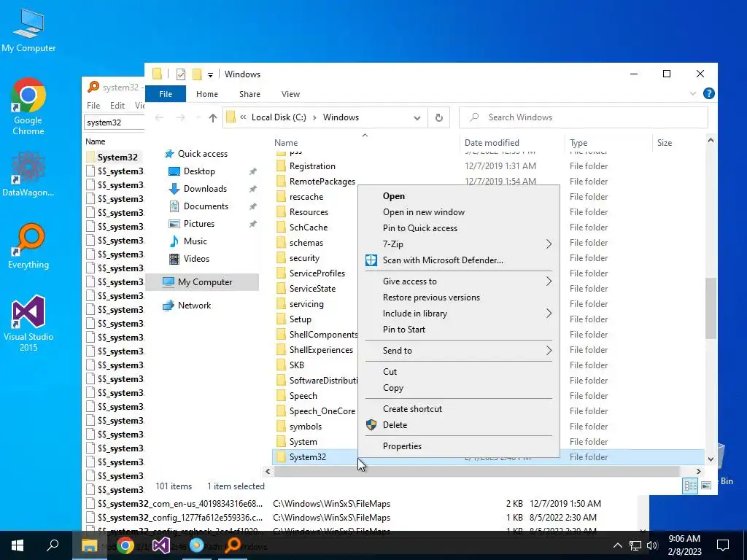Select Create shortcut entry
The height and width of the screenshot is (560, 747).
[460, 409]
